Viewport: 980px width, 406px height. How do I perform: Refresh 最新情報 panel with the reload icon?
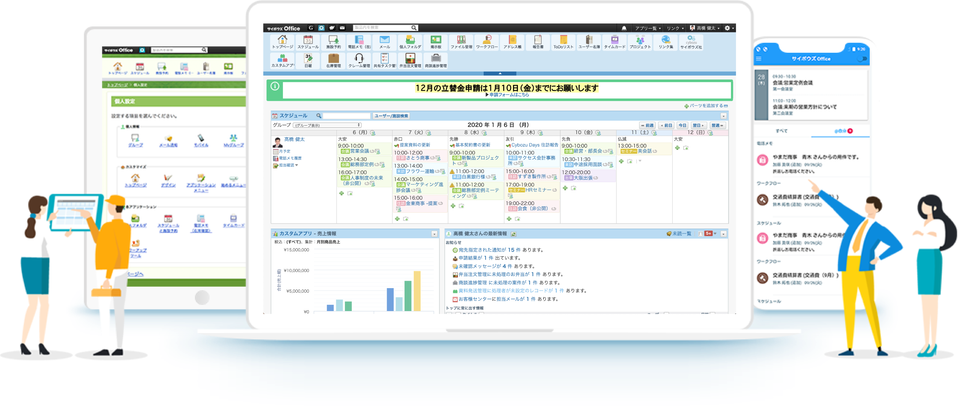(x=513, y=234)
